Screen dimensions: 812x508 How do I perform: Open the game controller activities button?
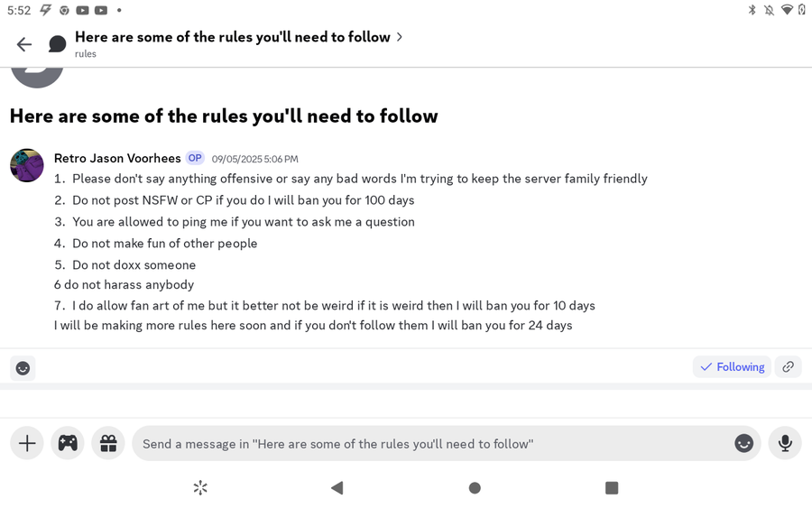pos(68,443)
